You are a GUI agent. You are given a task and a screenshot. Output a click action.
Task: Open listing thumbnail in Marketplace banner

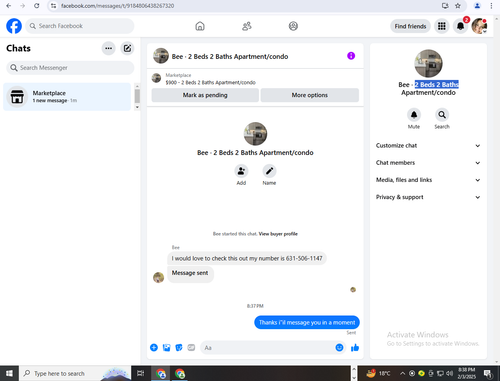coord(156,78)
